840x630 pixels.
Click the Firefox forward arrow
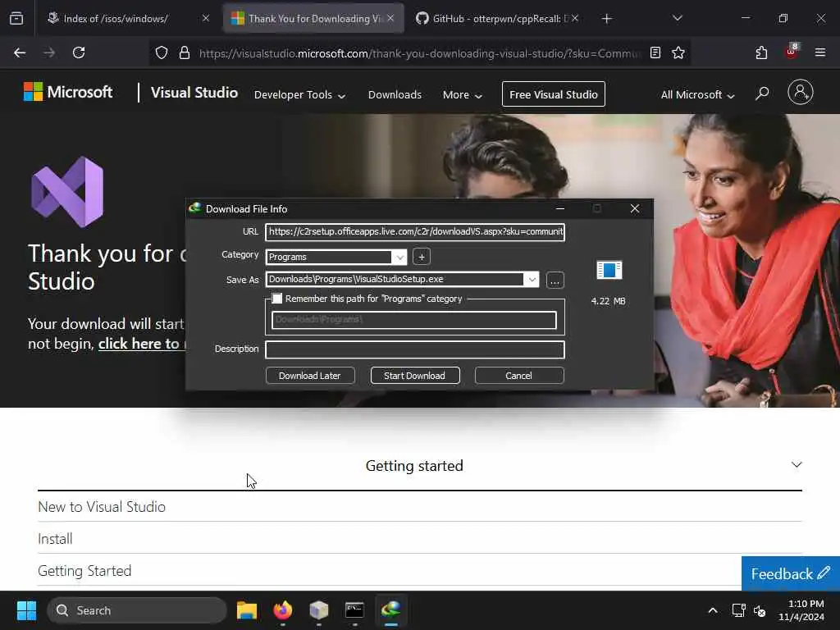[x=49, y=52]
